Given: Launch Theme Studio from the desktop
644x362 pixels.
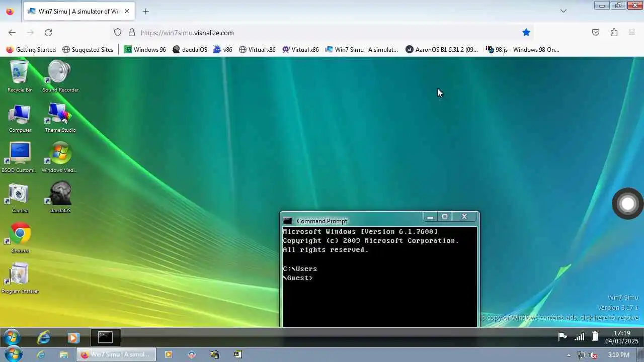Looking at the screenshot, I should click(60, 118).
